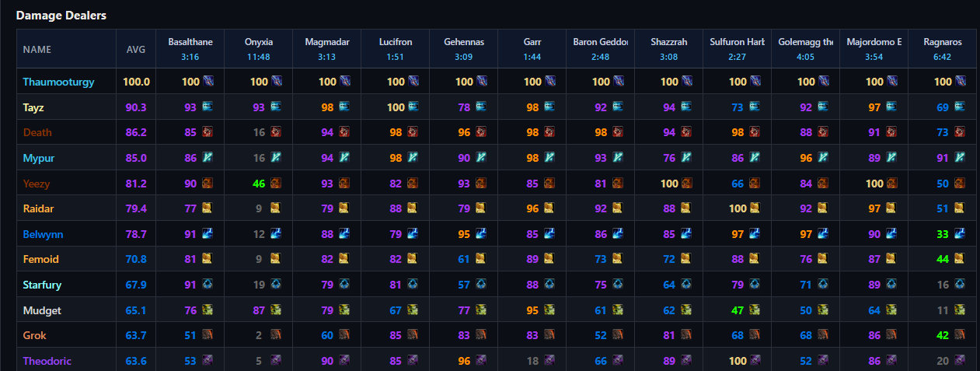The height and width of the screenshot is (371, 980).
Task: Click Raidar's average score 79.4
Action: tap(136, 208)
